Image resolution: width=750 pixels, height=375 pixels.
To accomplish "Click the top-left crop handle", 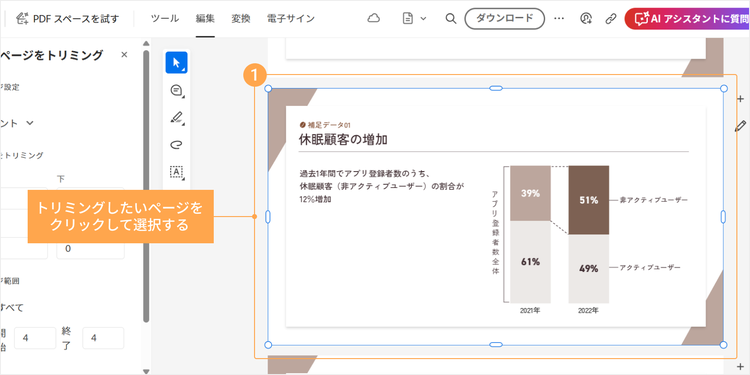I will (268, 88).
